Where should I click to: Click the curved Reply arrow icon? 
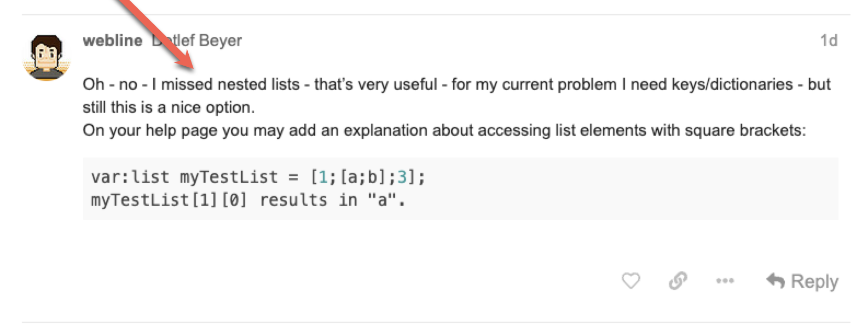(775, 280)
